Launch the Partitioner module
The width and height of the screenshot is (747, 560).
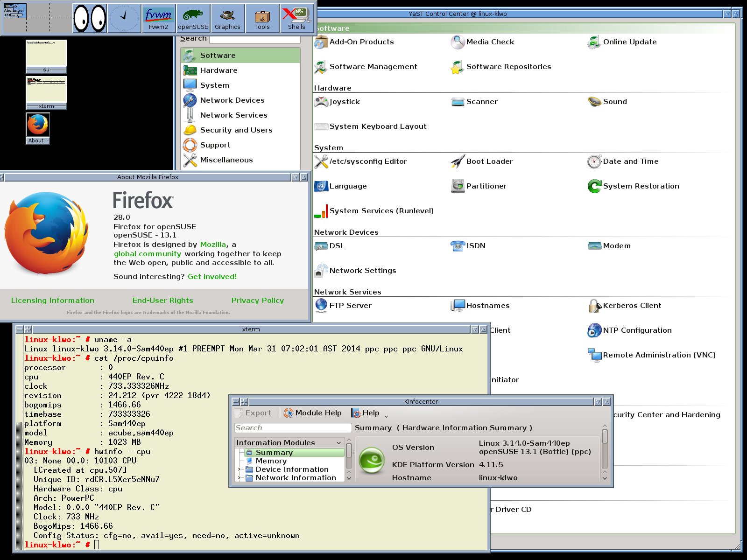tap(486, 186)
